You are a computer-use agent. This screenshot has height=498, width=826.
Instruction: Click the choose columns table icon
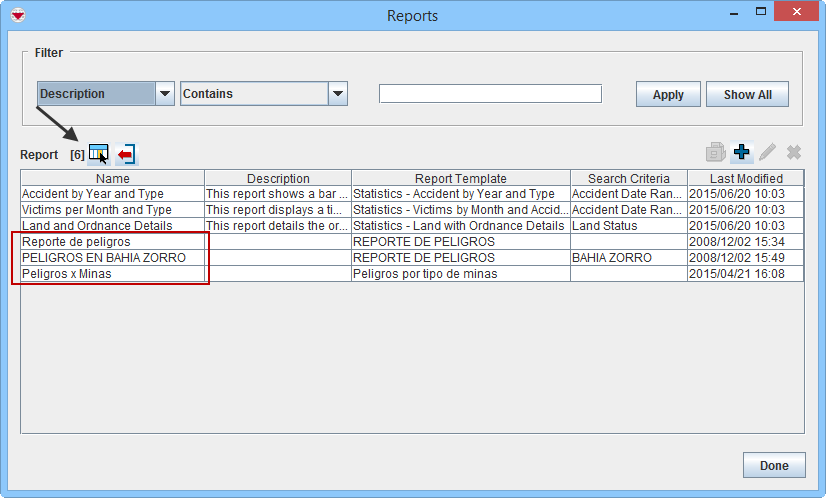pos(98,153)
